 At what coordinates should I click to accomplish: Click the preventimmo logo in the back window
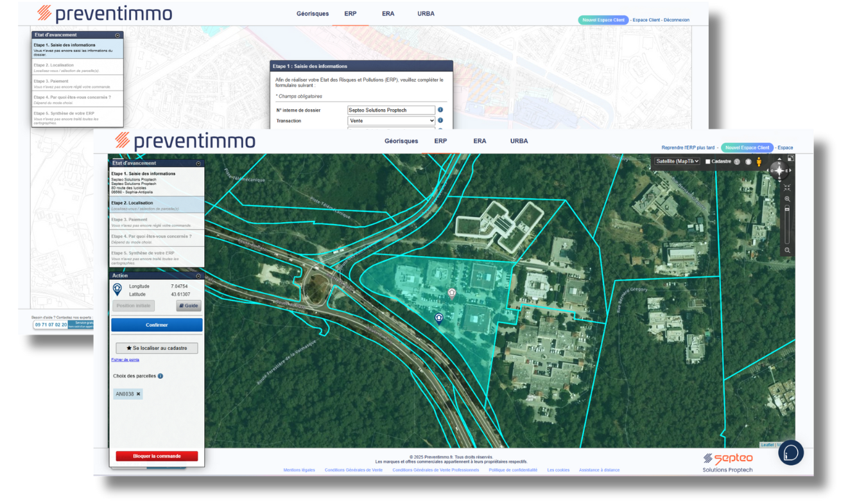tap(105, 13)
